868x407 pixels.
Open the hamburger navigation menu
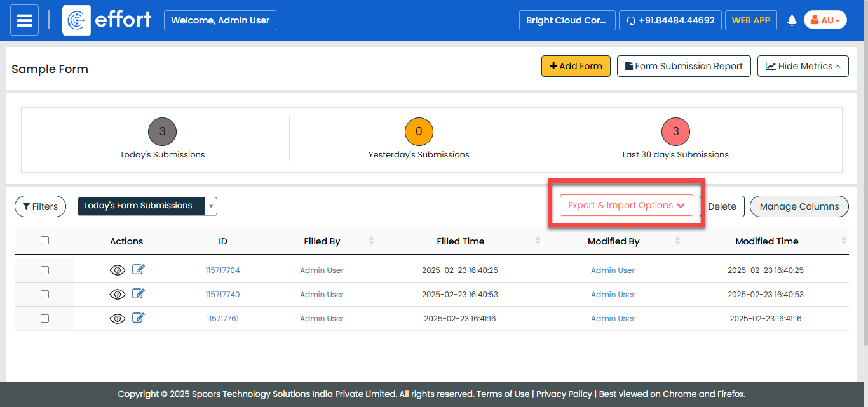point(24,20)
